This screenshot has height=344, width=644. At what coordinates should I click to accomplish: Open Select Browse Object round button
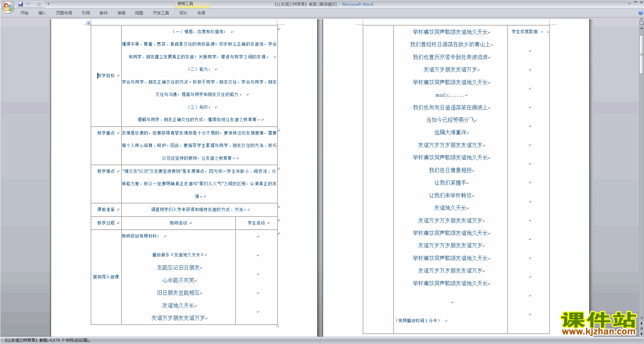(x=641, y=328)
